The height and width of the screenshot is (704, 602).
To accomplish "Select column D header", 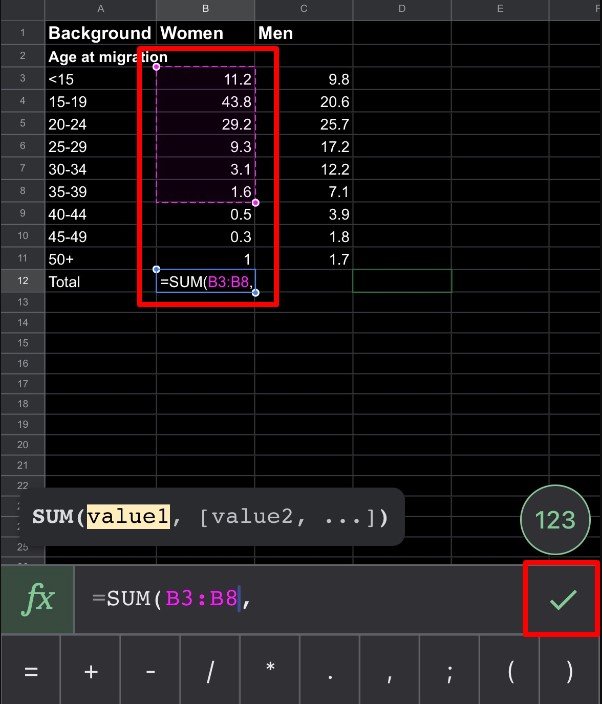I will click(402, 9).
